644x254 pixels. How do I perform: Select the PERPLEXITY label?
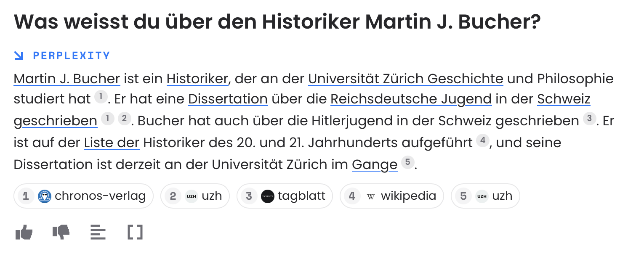(x=72, y=55)
